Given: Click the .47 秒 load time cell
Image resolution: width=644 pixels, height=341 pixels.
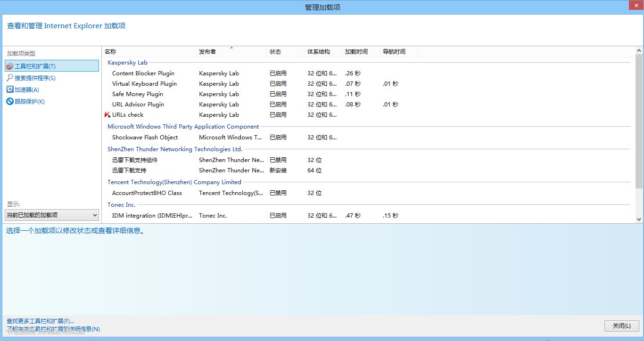Looking at the screenshot, I should (x=353, y=215).
